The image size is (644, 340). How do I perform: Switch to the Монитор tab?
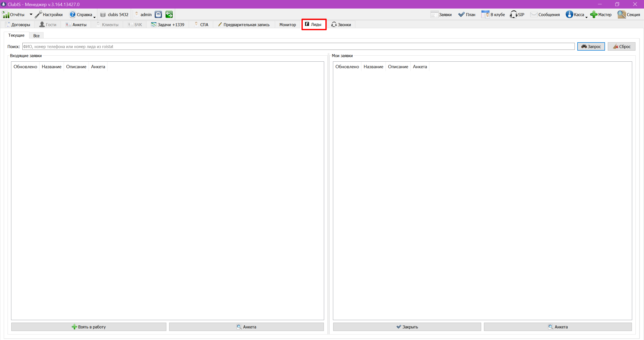tap(288, 25)
